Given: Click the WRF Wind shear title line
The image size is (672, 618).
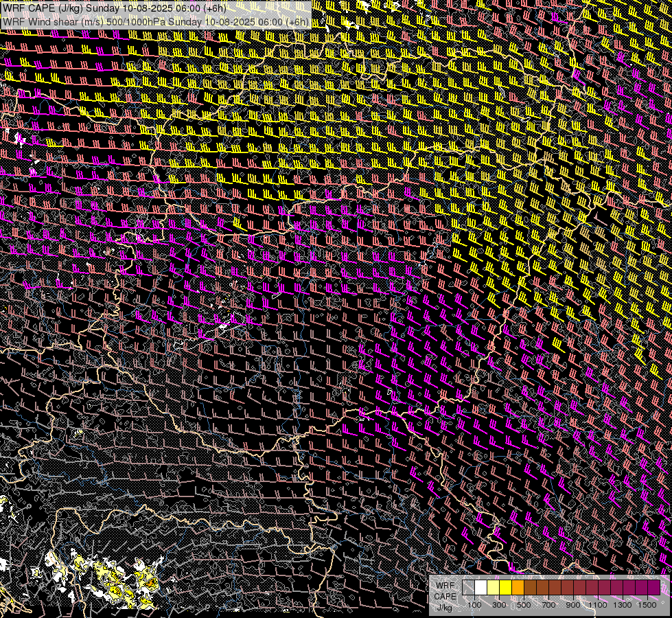Looking at the screenshot, I should click(x=156, y=22).
